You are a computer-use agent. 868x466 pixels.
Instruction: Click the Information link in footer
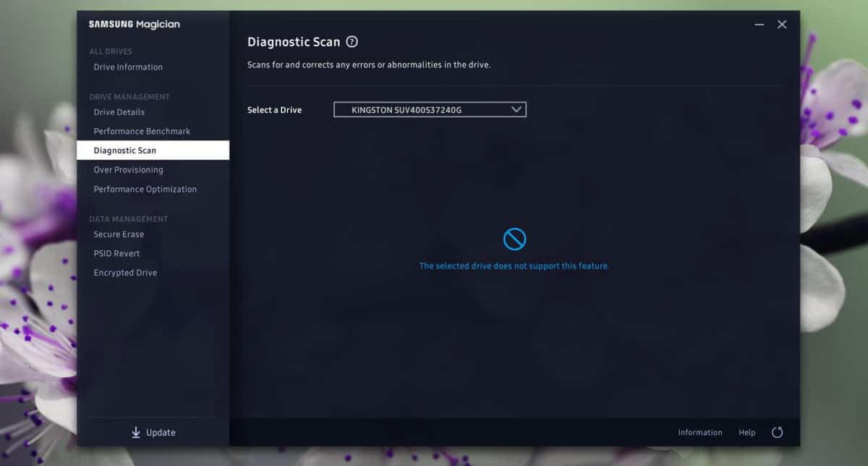tap(700, 433)
